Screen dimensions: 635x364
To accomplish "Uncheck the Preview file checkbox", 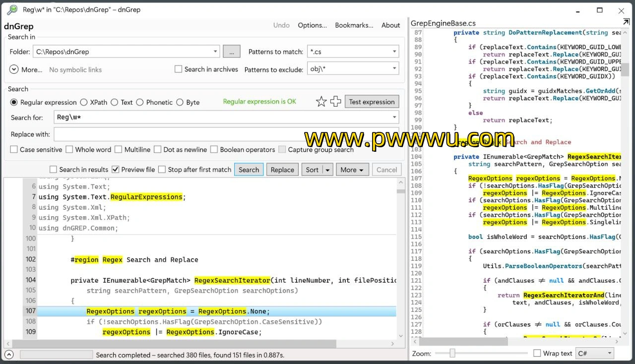I will [x=116, y=170].
